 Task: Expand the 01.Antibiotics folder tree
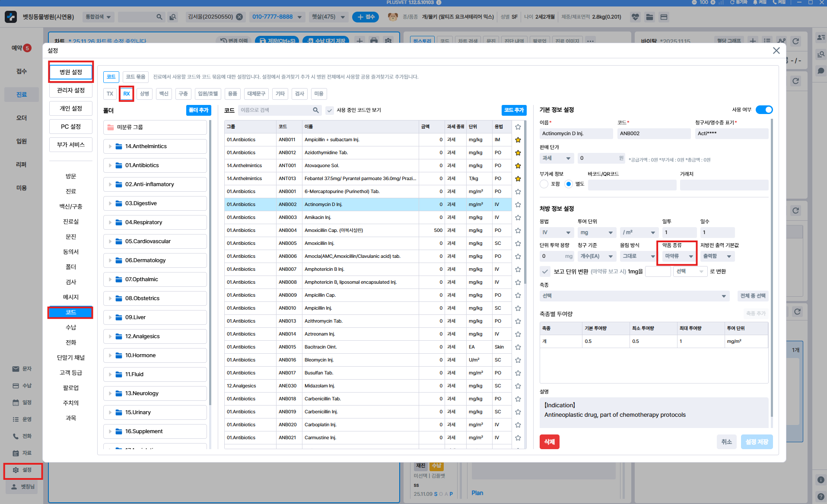[110, 165]
